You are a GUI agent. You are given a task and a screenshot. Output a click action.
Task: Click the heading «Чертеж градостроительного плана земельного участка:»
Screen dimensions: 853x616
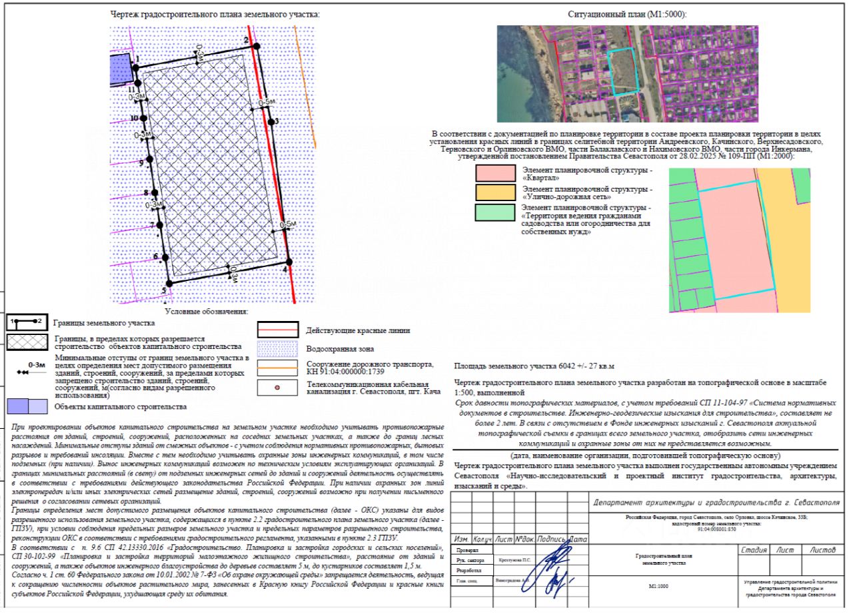215,14
